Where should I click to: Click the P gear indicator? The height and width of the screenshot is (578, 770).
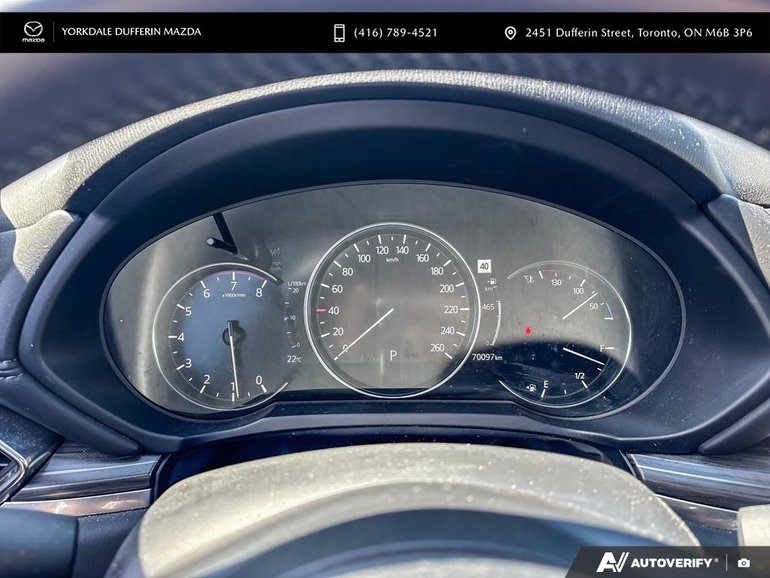pyautogui.click(x=393, y=354)
